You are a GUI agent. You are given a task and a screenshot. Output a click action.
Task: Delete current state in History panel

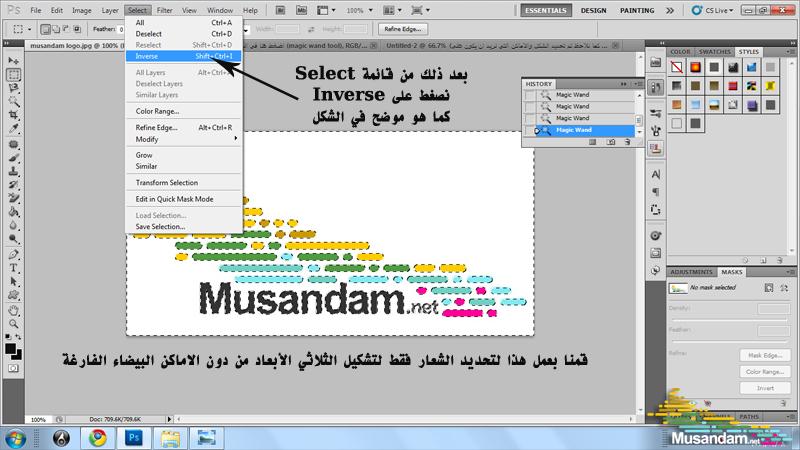[628, 142]
